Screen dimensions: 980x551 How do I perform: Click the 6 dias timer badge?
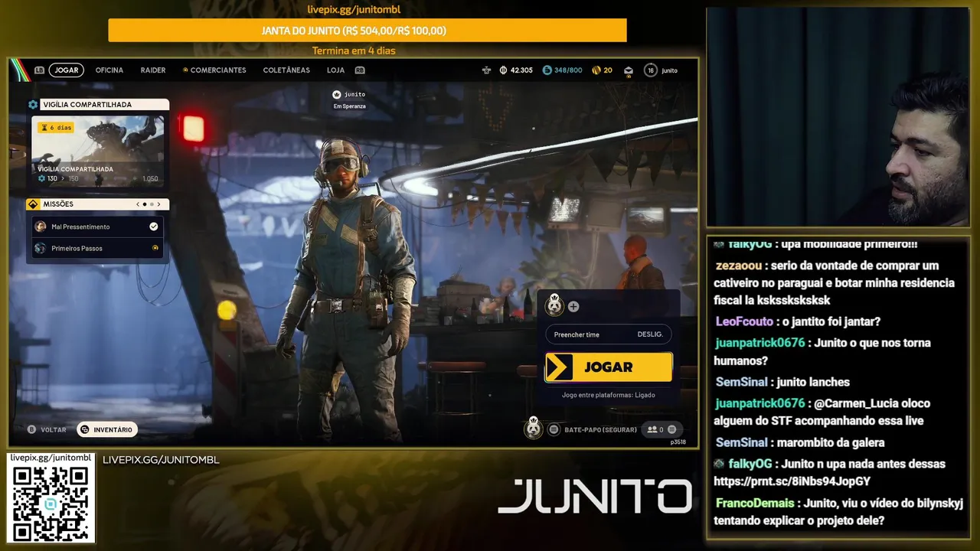pos(56,128)
